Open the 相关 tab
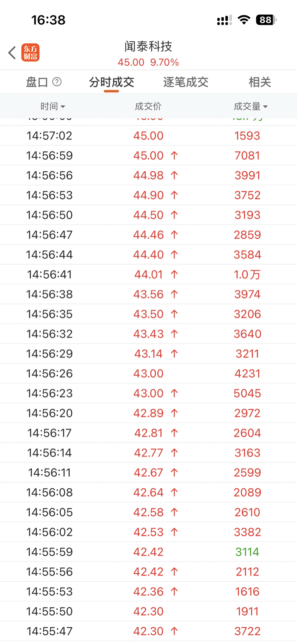The height and width of the screenshot is (644, 297). click(x=259, y=82)
